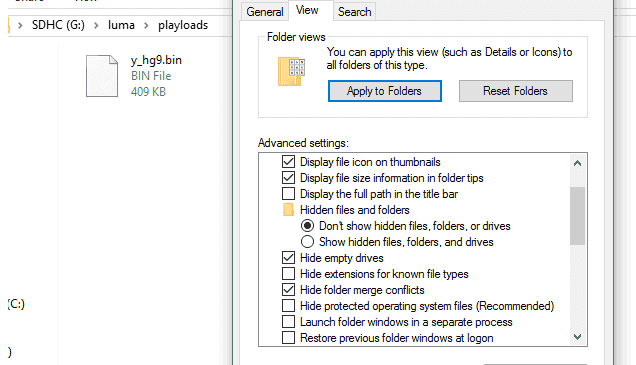Select Don't show hidden files, folders, or drives
Screen dimensions: 636x365
[x=307, y=225]
